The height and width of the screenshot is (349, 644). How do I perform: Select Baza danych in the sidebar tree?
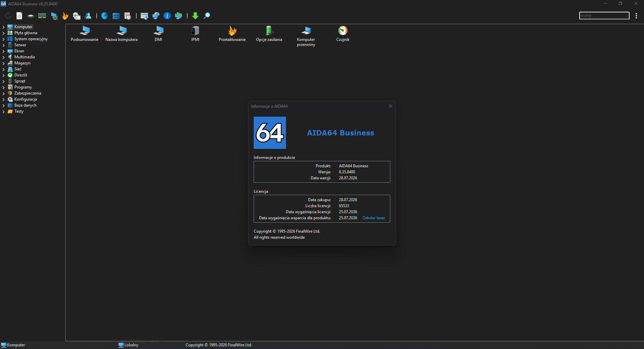(x=26, y=105)
